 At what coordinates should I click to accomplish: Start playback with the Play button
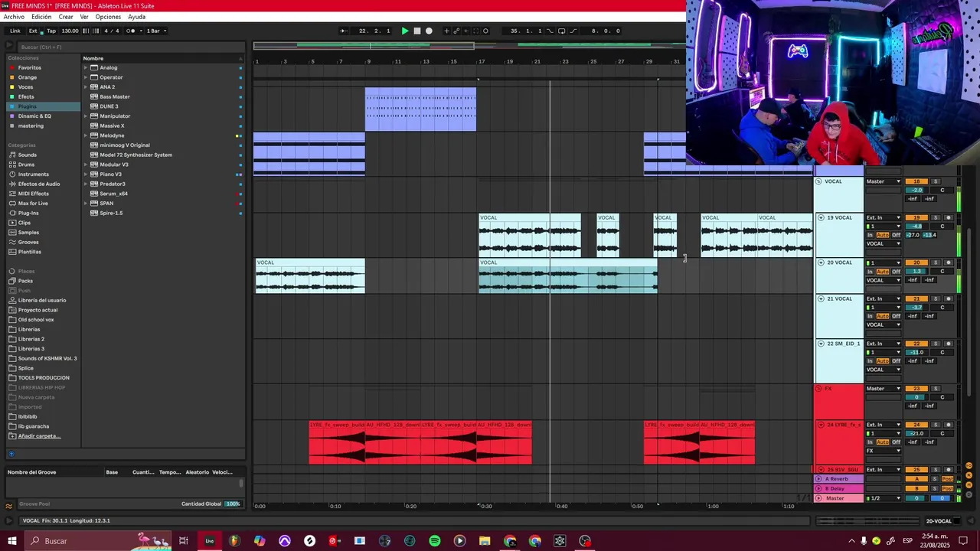point(405,31)
